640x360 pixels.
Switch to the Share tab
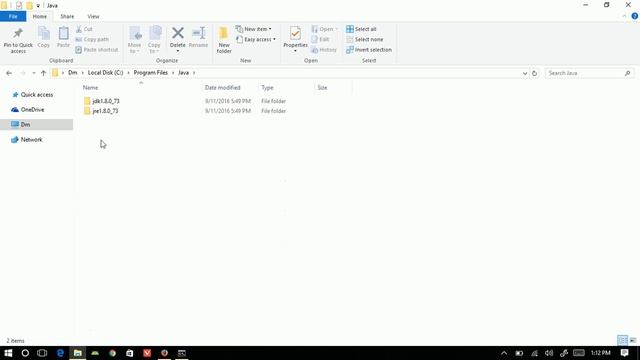(x=67, y=16)
